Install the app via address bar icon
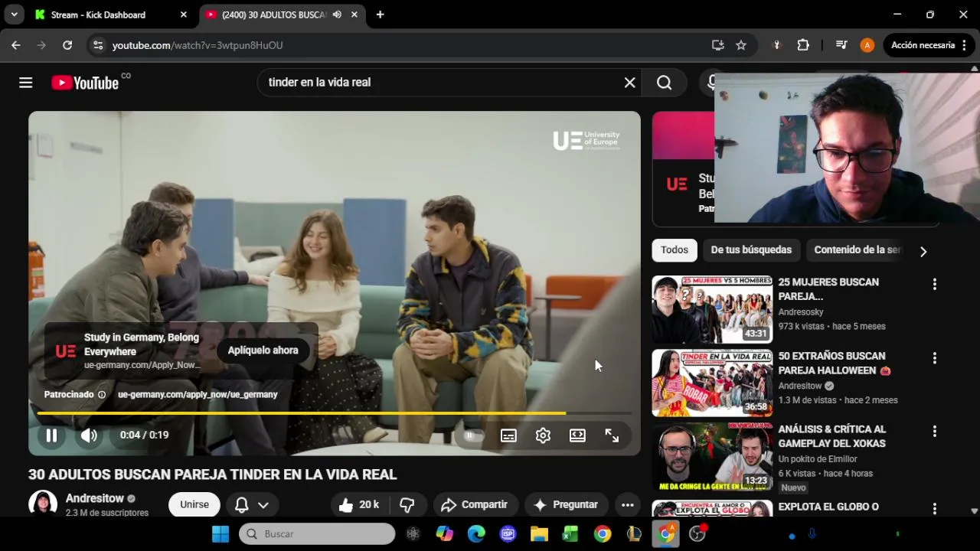The image size is (980, 551). (x=717, y=45)
